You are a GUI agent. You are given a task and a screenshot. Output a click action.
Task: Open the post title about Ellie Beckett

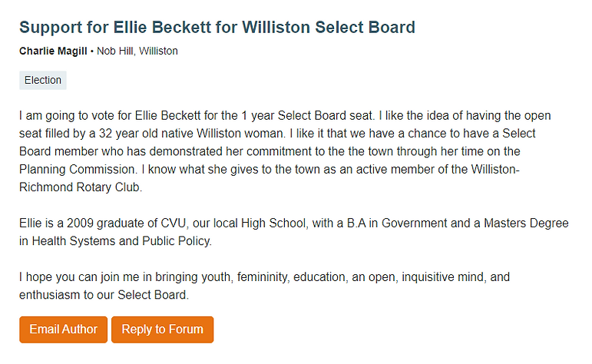coord(217,27)
